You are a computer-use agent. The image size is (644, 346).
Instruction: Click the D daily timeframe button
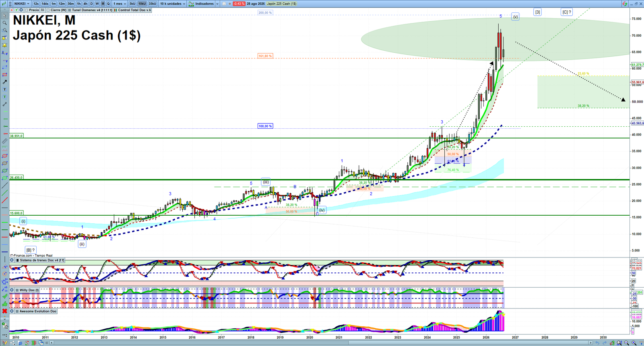tap(91, 4)
